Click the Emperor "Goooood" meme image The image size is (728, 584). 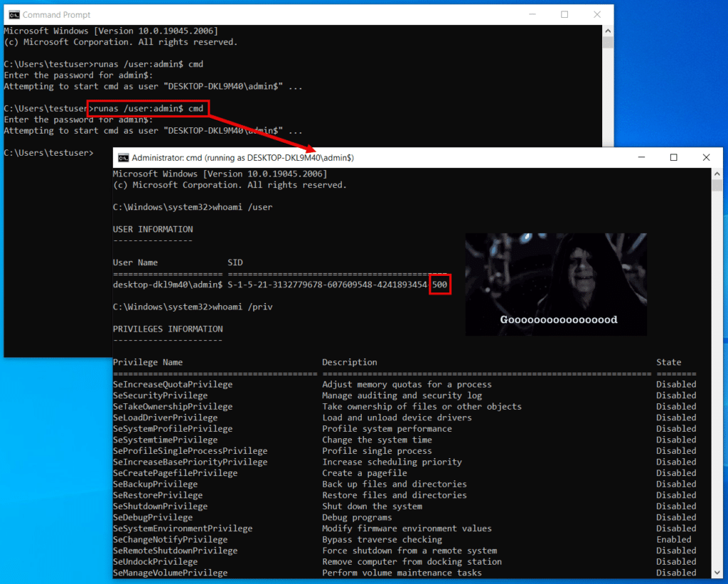pos(556,284)
